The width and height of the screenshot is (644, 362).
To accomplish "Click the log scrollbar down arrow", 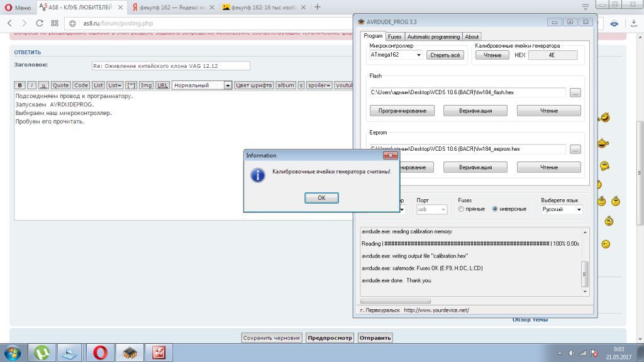I will click(585, 292).
